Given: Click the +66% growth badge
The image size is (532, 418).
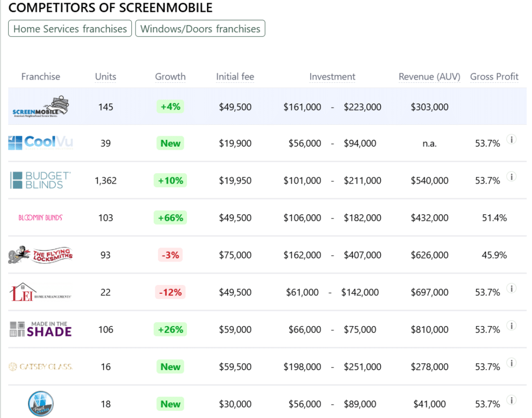Looking at the screenshot, I should [170, 218].
